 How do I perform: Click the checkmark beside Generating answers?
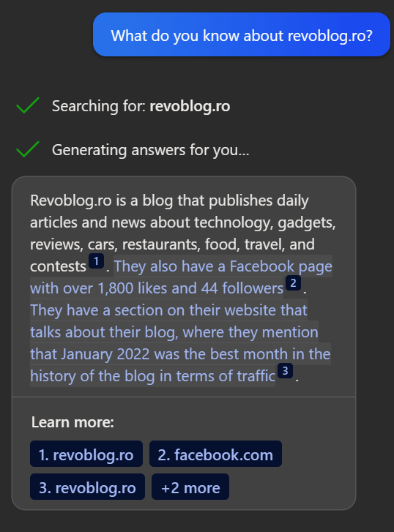coord(28,149)
